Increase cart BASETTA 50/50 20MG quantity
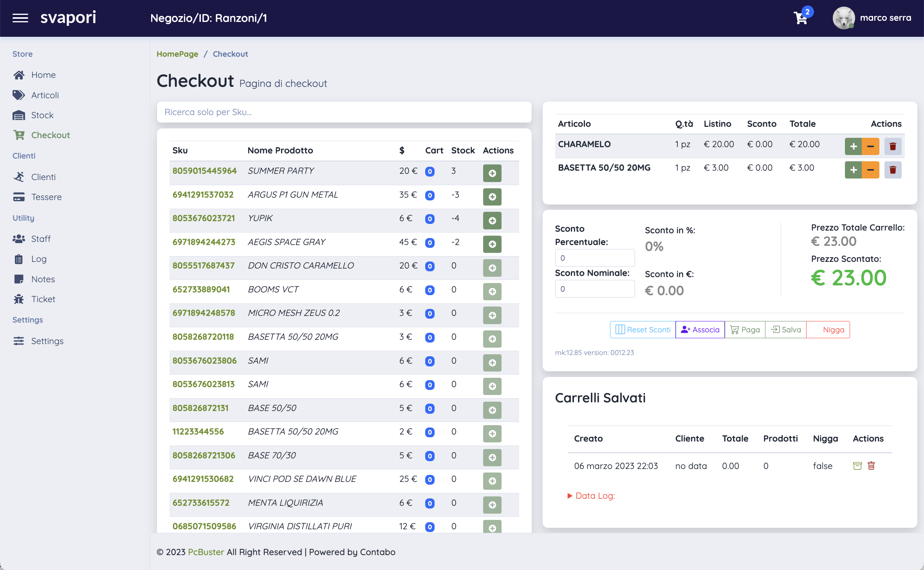This screenshot has width=924, height=570. [x=854, y=170]
